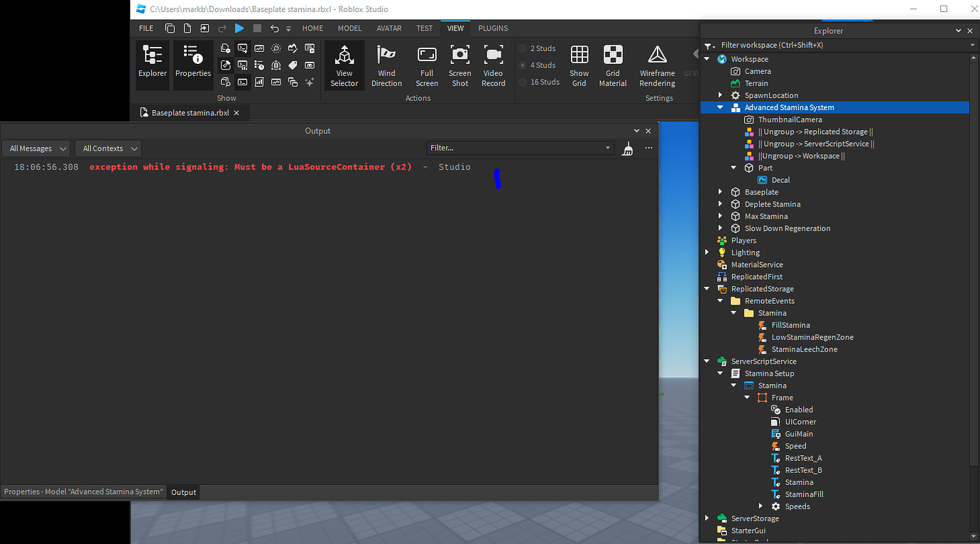Open the Tag Editor icon

tap(293, 65)
